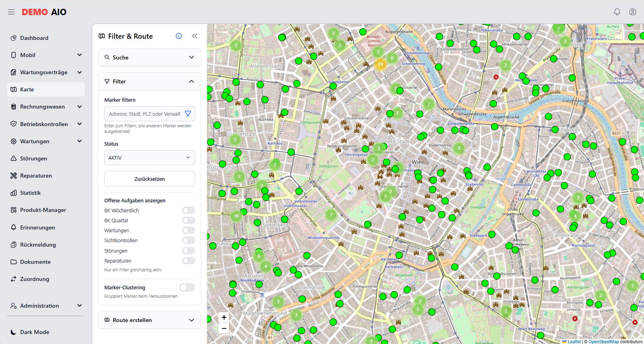
Task: Open Erinnerungen in the sidebar
Action: point(46,227)
